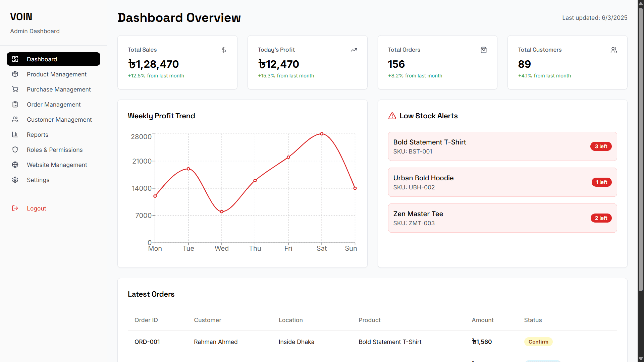The image size is (644, 362).
Task: Click the Dashboard grid icon in sidebar
Action: [15, 59]
